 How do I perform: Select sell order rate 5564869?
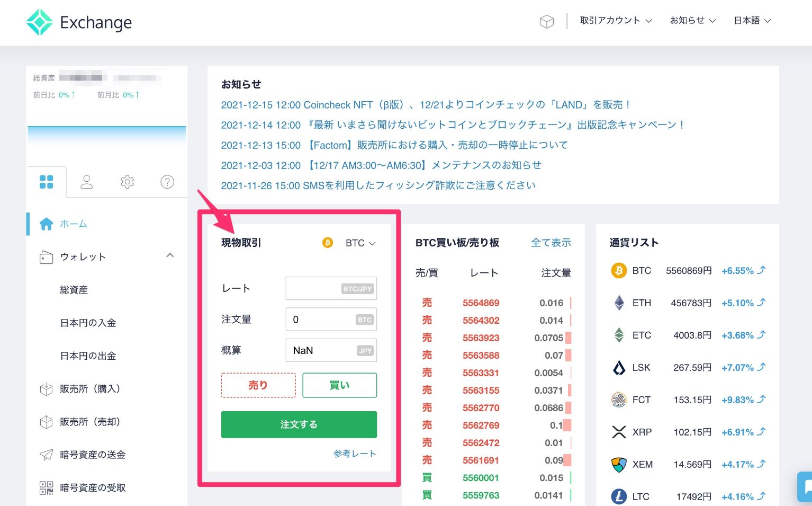pyautogui.click(x=481, y=303)
